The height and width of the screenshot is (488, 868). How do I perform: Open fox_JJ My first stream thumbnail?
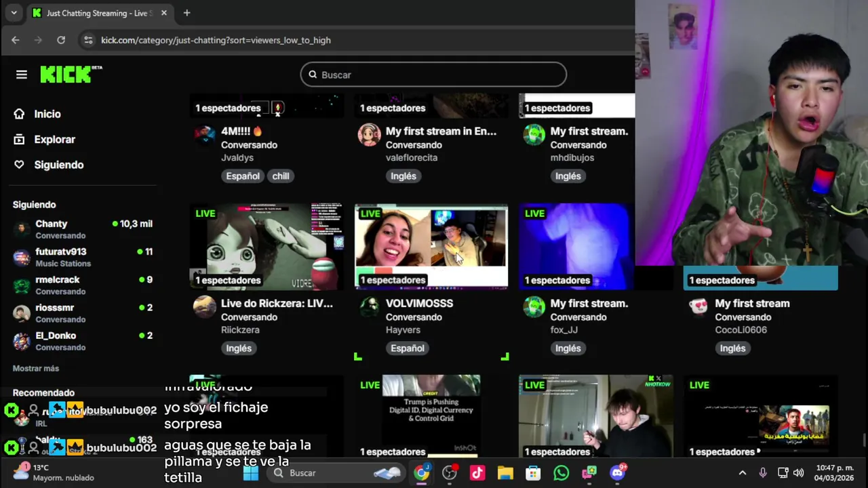pos(576,247)
